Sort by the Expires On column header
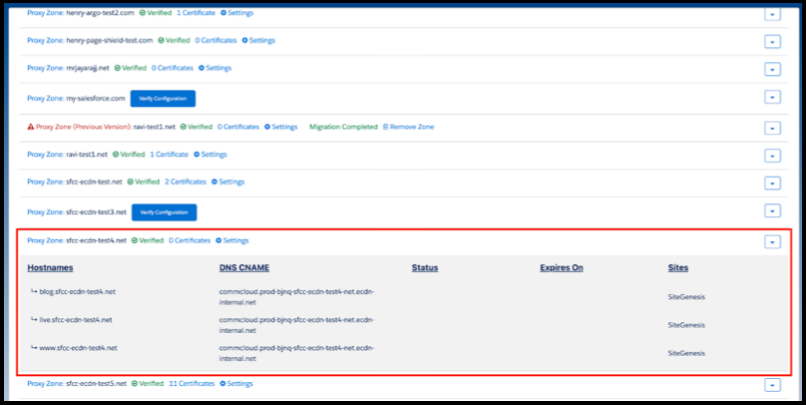The width and height of the screenshot is (807, 405). click(x=562, y=268)
